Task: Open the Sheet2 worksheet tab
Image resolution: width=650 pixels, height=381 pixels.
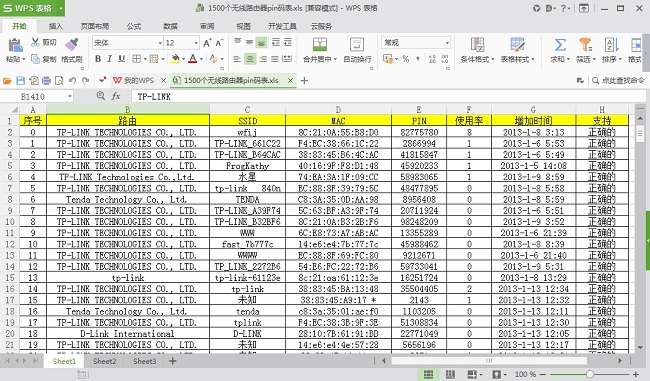Action: point(104,362)
